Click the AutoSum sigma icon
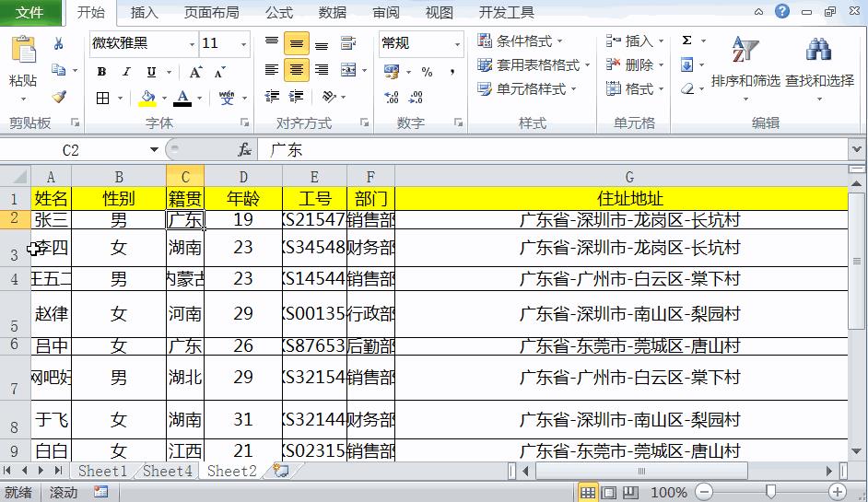The height and width of the screenshot is (502, 868). coord(687,41)
